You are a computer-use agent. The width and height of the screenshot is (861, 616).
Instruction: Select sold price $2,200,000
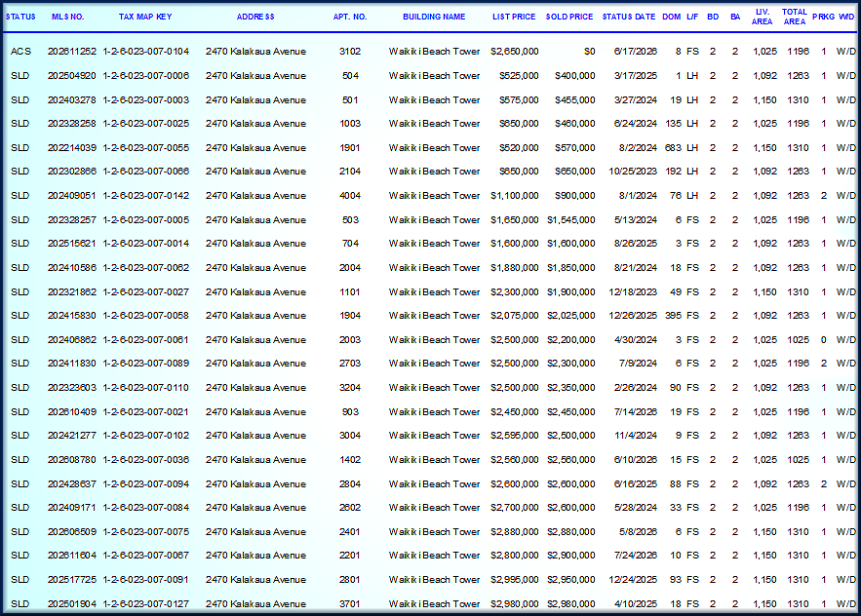(571, 340)
